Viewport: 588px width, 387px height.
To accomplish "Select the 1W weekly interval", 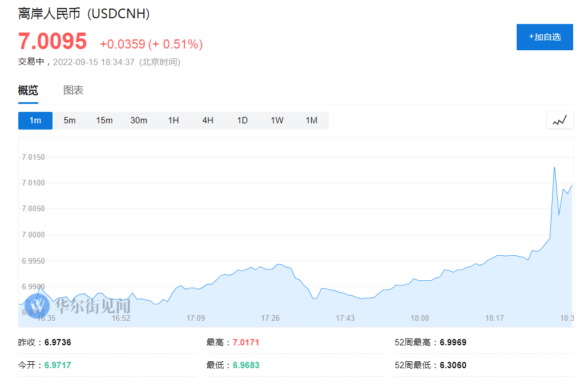I will point(277,120).
